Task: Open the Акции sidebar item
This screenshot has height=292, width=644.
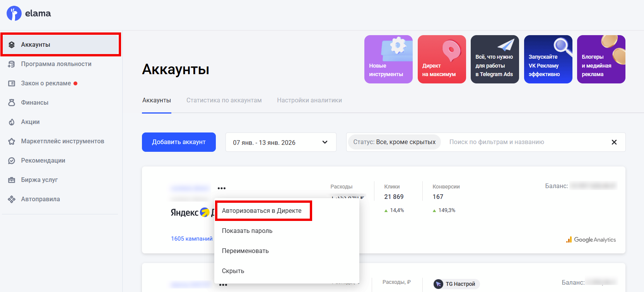Action: pos(30,122)
